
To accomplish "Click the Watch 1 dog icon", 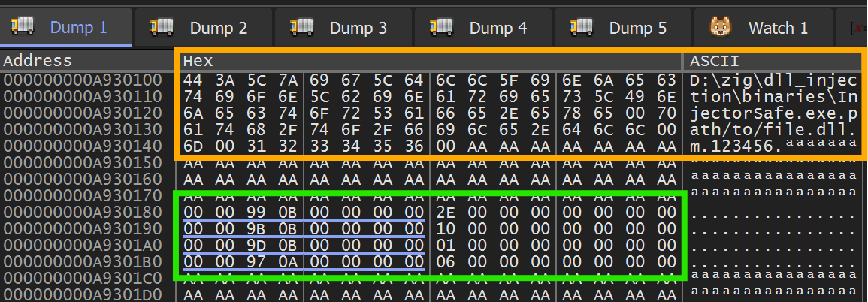I will 721,26.
